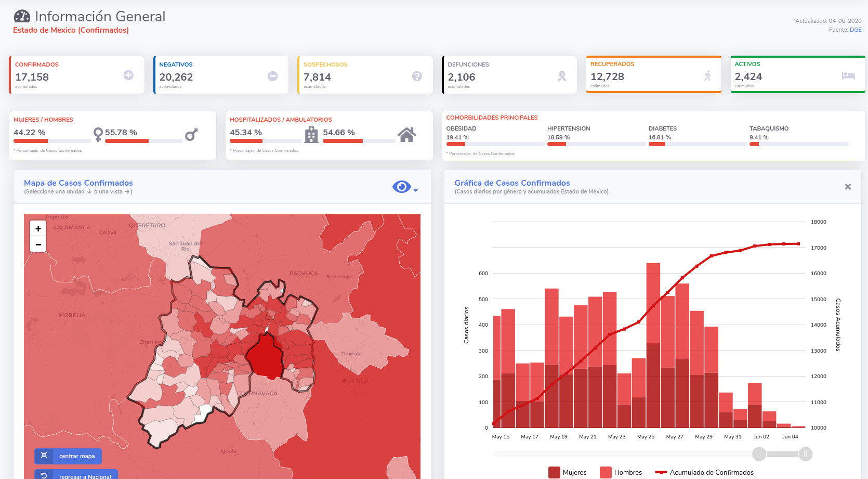Click the hospital building icon

311,135
